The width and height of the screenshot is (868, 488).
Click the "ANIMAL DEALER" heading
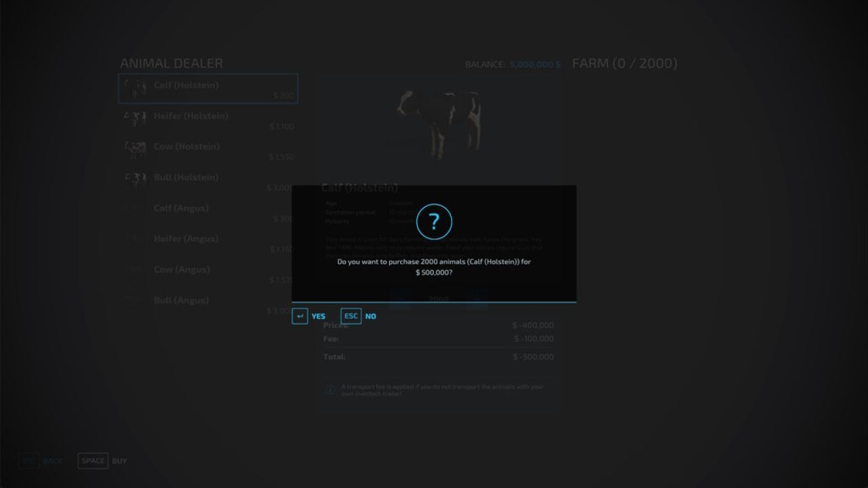coord(172,63)
